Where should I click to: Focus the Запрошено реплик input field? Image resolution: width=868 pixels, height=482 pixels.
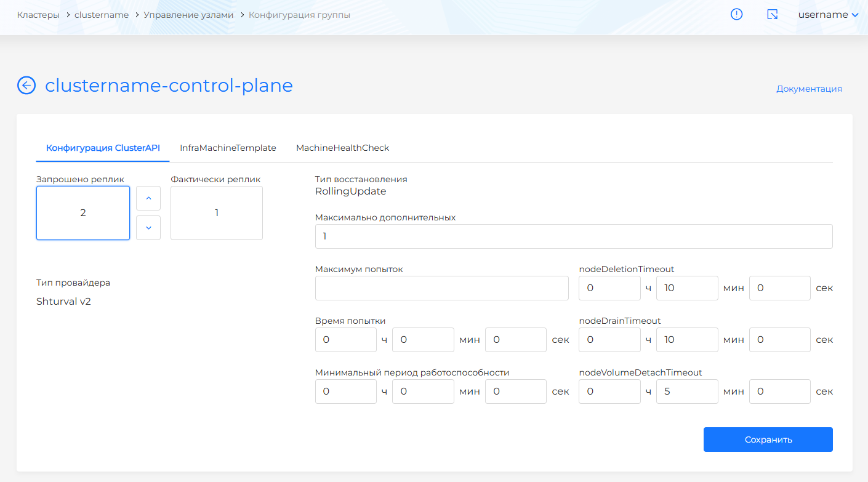(x=83, y=213)
